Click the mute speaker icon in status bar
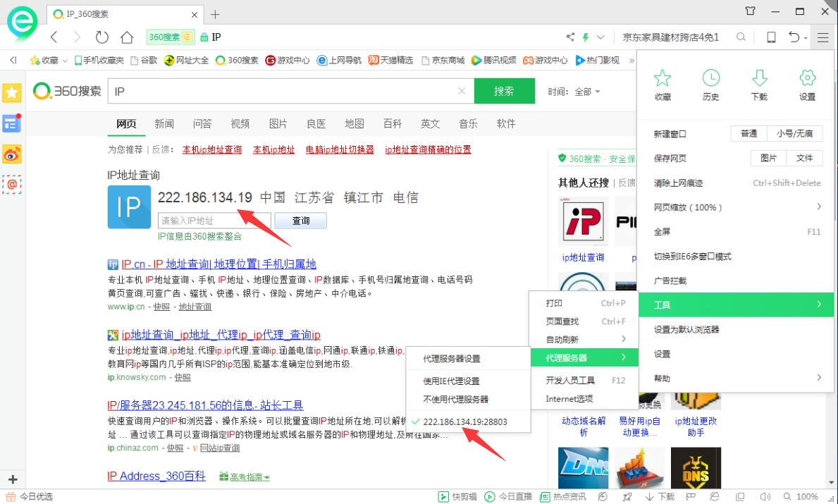This screenshot has height=504, width=838. (765, 496)
